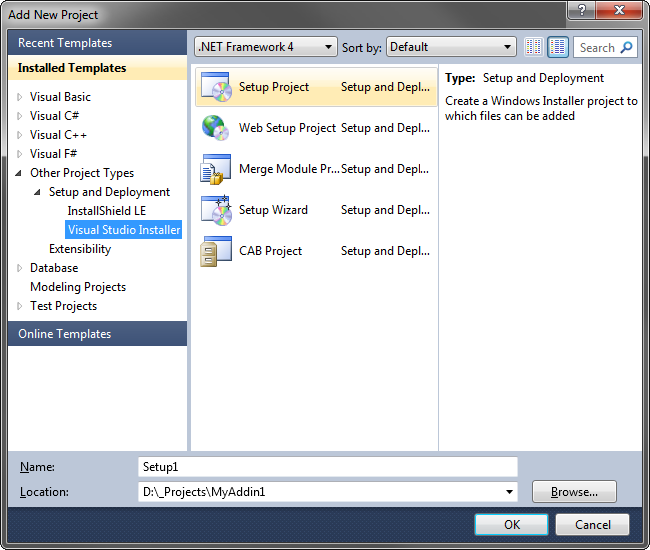The width and height of the screenshot is (650, 550).
Task: Expand the Visual C++ node
Action: pos(19,135)
